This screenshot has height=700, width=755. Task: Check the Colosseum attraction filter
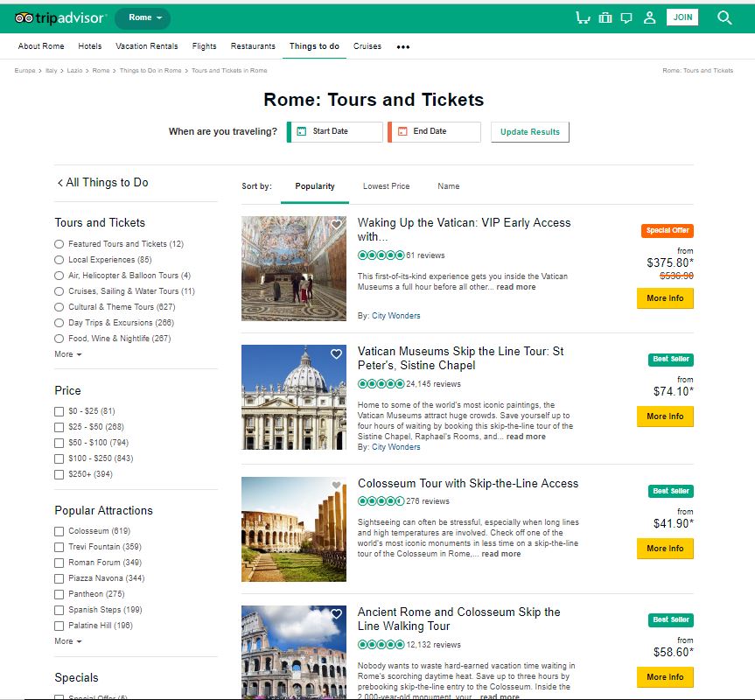[59, 530]
